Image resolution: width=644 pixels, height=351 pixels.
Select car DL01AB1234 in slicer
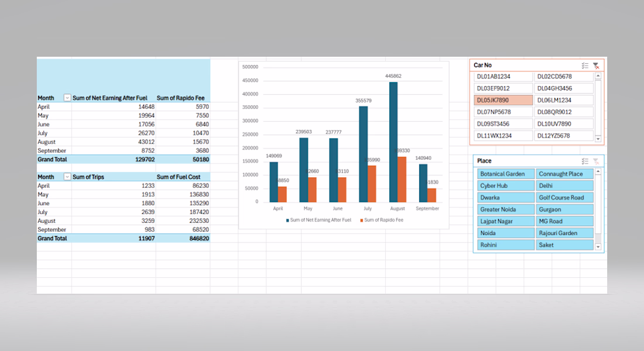click(503, 76)
